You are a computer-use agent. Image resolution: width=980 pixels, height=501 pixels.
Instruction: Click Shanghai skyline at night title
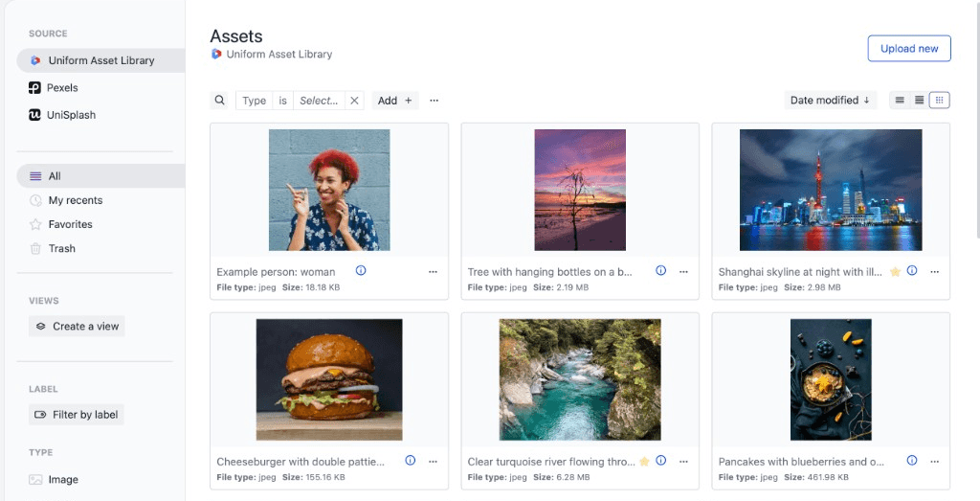[x=800, y=272]
